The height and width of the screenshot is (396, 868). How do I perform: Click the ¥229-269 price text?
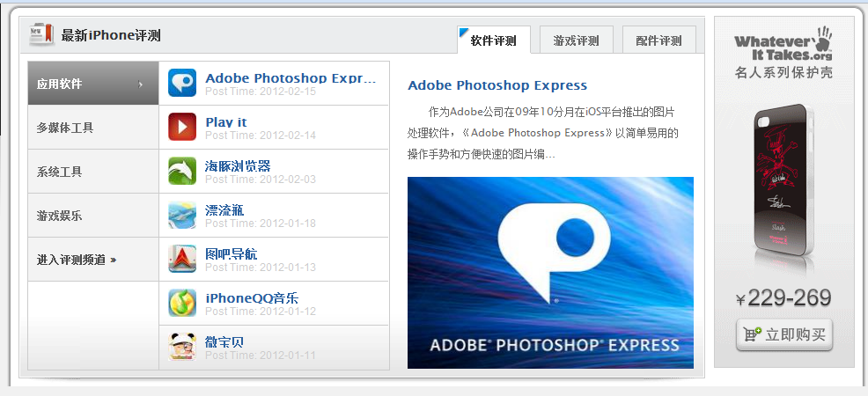click(783, 298)
